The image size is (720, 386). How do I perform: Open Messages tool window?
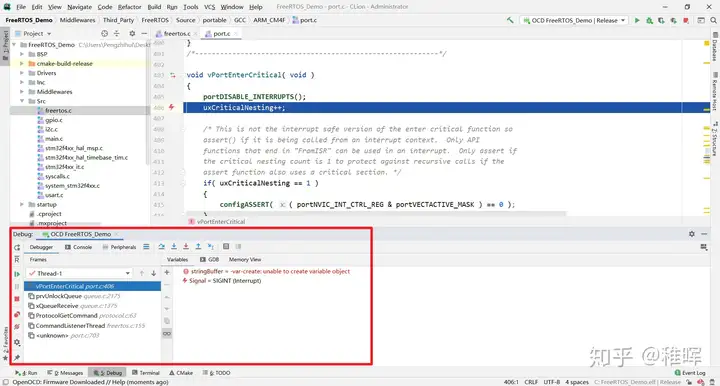[x=65, y=373]
